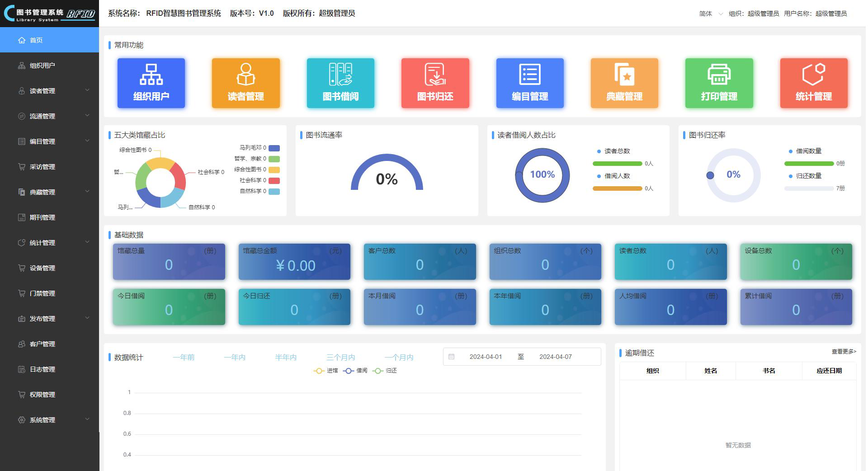Launch the 图书借阅 shortcut tile
This screenshot has width=868, height=471.
tap(340, 83)
